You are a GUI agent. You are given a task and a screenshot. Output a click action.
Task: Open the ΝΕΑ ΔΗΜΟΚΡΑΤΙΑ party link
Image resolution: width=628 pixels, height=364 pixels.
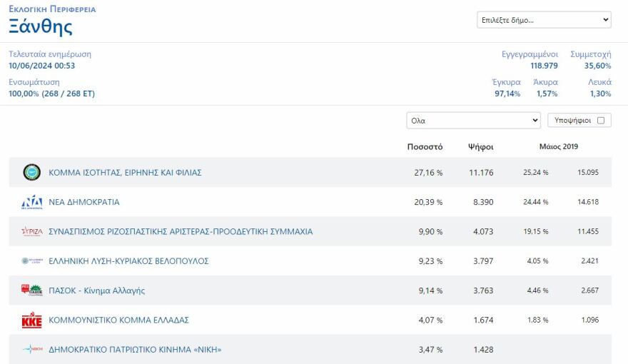coord(84,202)
